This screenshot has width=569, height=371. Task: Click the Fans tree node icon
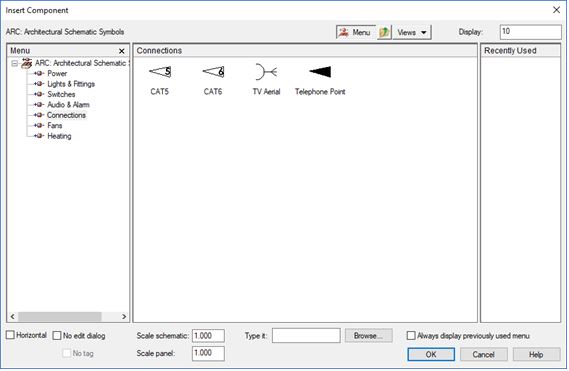click(39, 126)
